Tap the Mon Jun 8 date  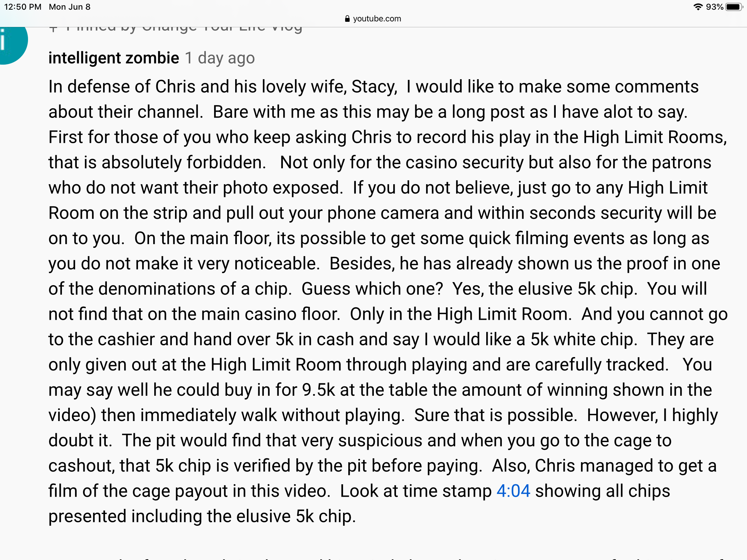[x=70, y=7]
